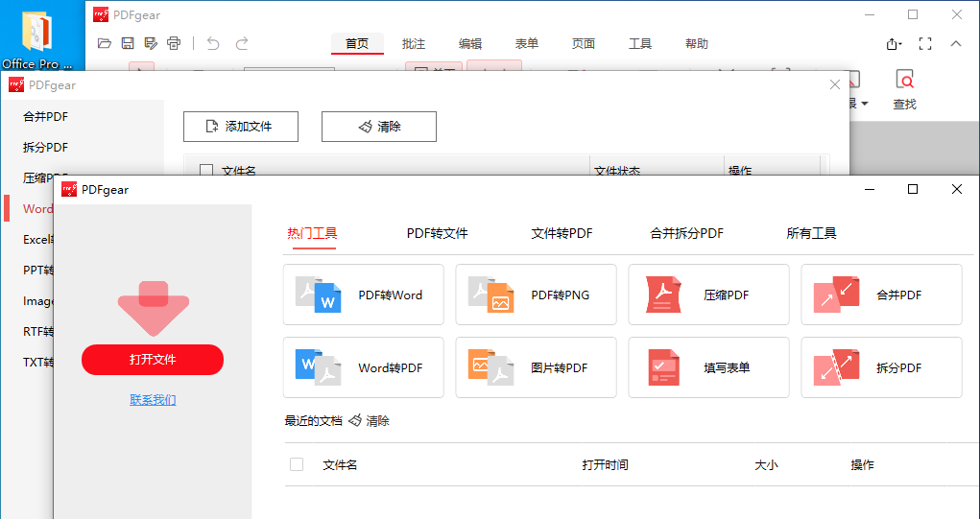Switch to the 编辑 tab
Screen dimensions: 980x519
470,44
